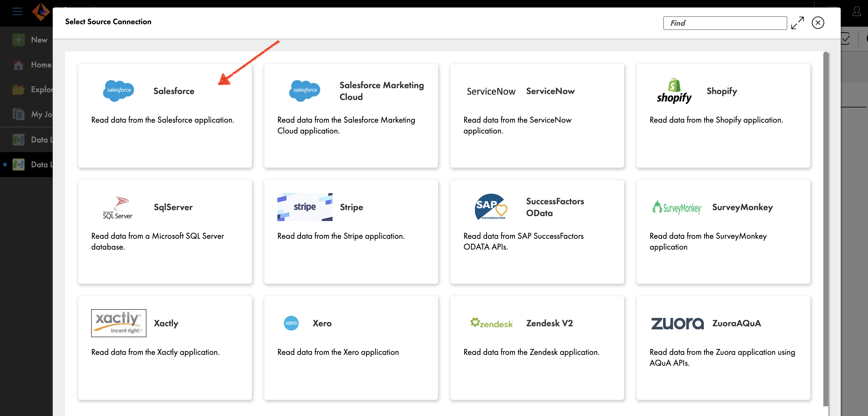Open the hamburger menu icon

(17, 11)
